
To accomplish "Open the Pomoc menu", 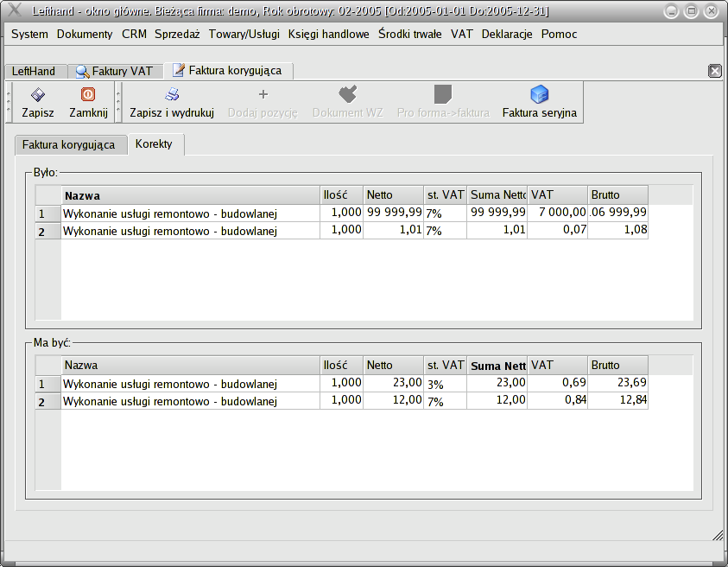I will pos(559,34).
